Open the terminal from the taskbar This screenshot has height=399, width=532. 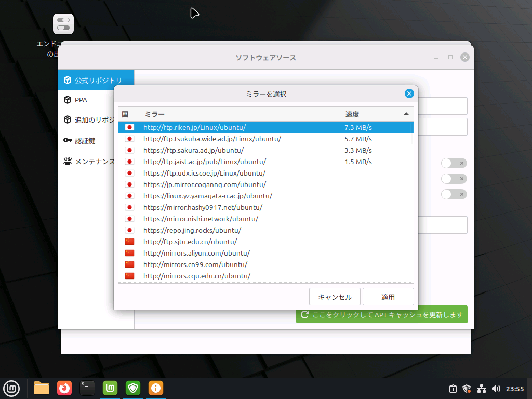pos(87,388)
